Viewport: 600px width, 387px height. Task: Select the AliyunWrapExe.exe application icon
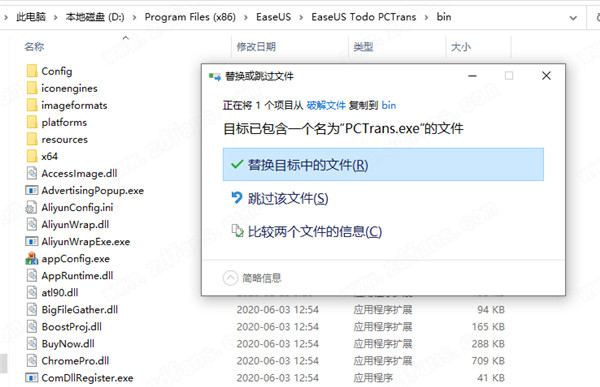click(32, 242)
